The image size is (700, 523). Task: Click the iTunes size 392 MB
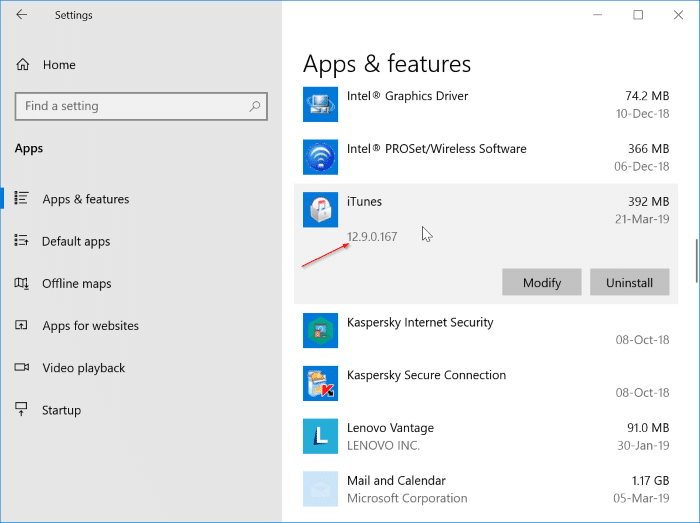pyautogui.click(x=649, y=201)
